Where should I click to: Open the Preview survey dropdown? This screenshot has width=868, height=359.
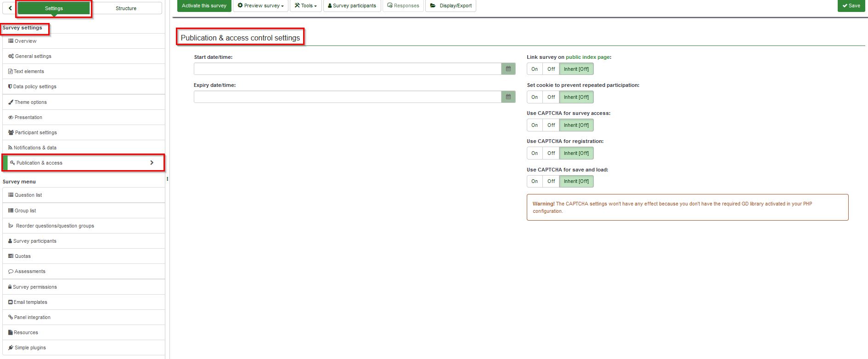[260, 6]
